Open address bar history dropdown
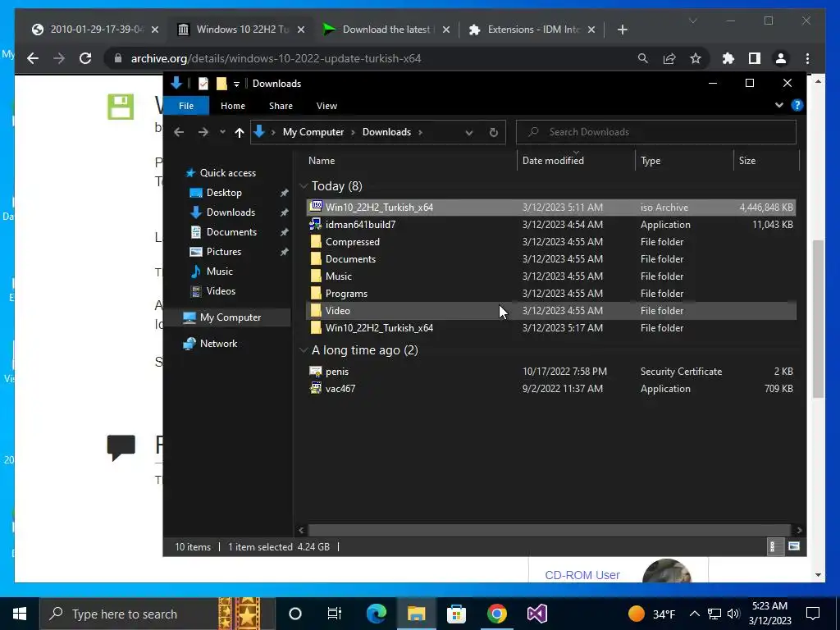Viewport: 840px width, 630px height. pos(468,132)
